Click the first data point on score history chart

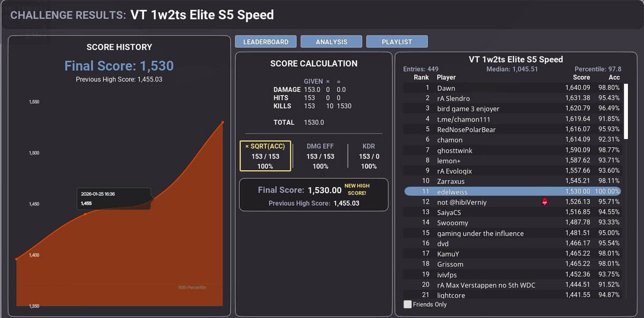coord(17,259)
